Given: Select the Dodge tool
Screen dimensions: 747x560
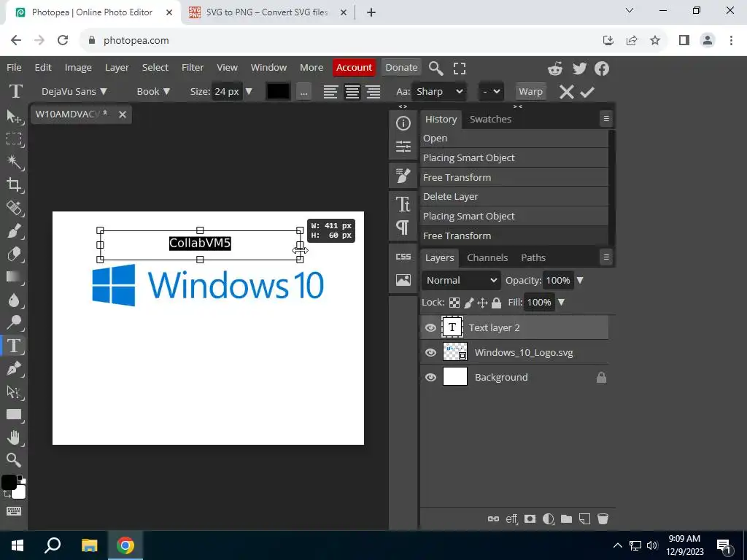Looking at the screenshot, I should click(14, 323).
